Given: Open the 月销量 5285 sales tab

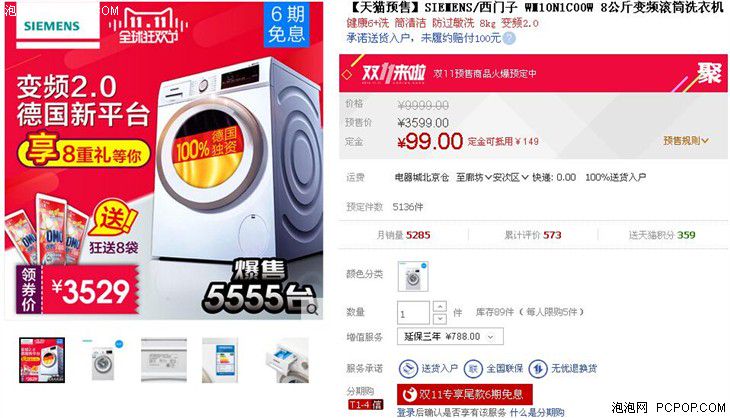Looking at the screenshot, I should pos(403,235).
